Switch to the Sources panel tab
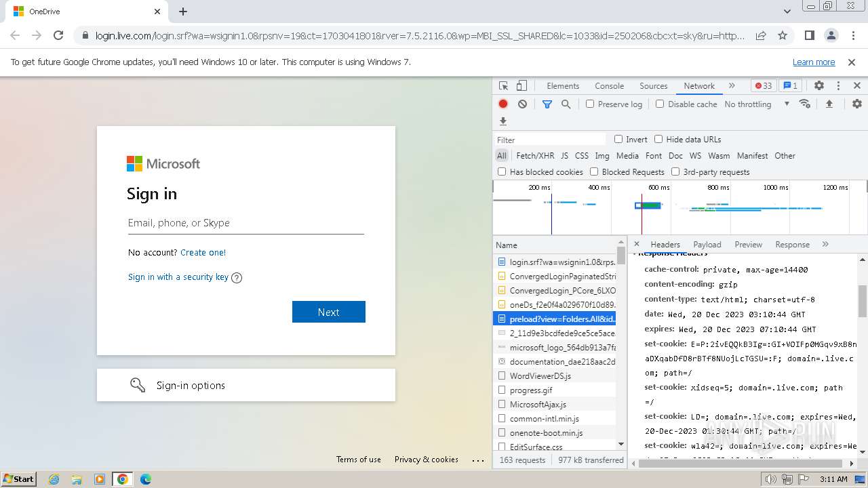This screenshot has width=868, height=488. 654,86
